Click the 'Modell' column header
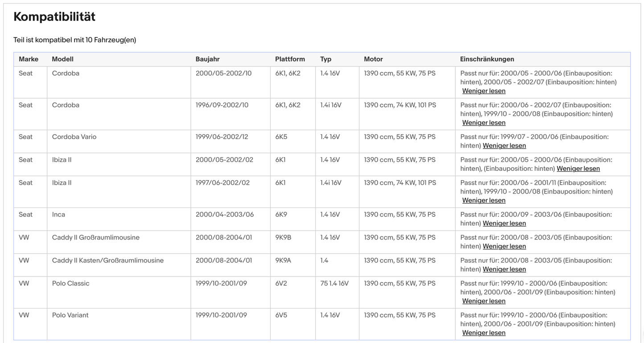Image resolution: width=644 pixels, height=343 pixels. coord(63,59)
